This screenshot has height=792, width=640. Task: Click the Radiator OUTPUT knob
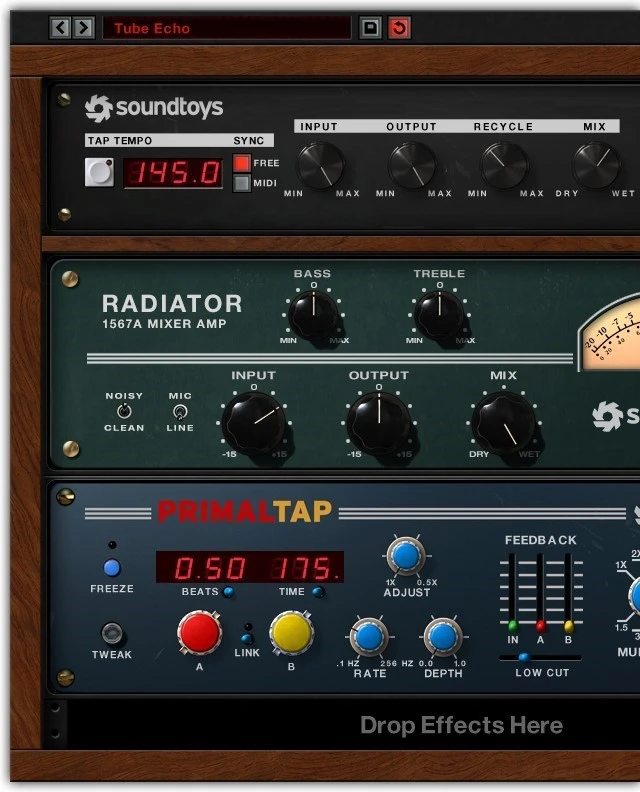point(379,423)
